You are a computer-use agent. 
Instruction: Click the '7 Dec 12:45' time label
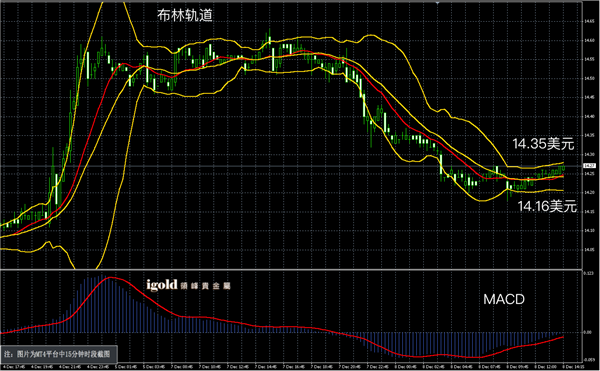click(x=238, y=367)
